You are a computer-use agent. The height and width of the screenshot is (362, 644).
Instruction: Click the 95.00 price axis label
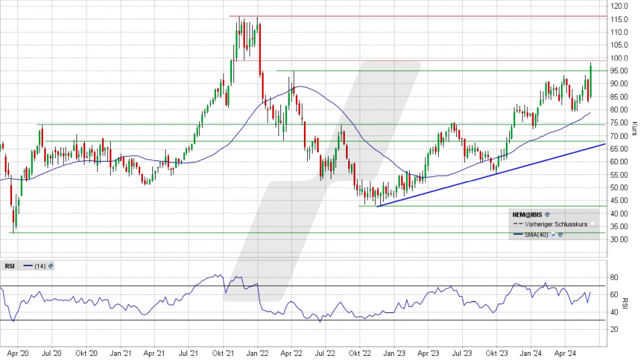619,71
